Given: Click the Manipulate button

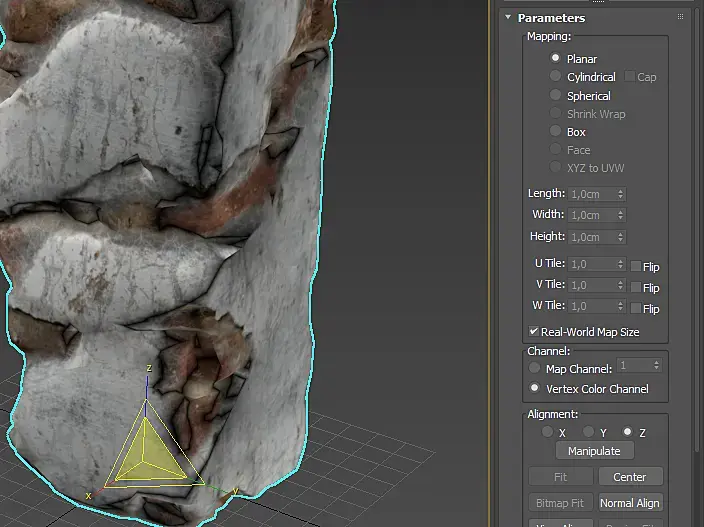Looking at the screenshot, I should click(594, 451).
